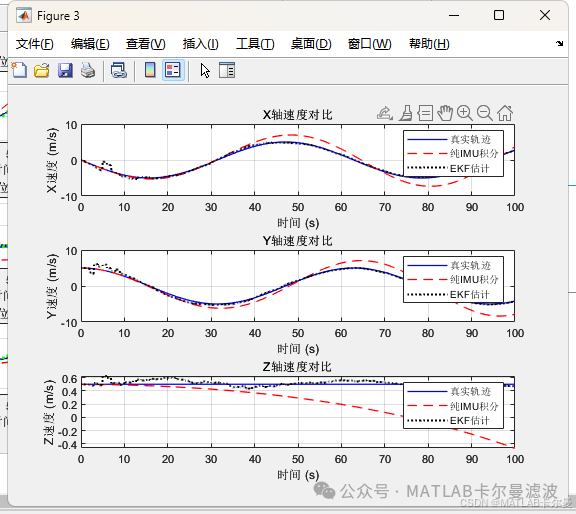Open the 编辑(E) menu

90,44
